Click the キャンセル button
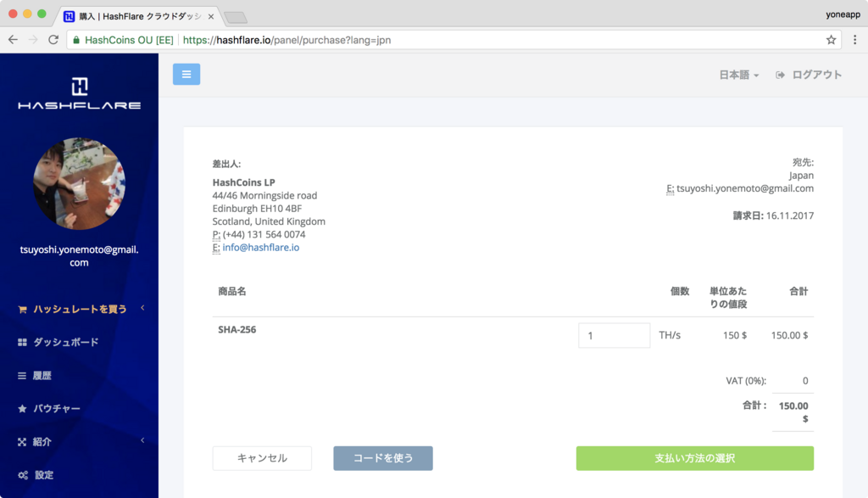 [262, 458]
